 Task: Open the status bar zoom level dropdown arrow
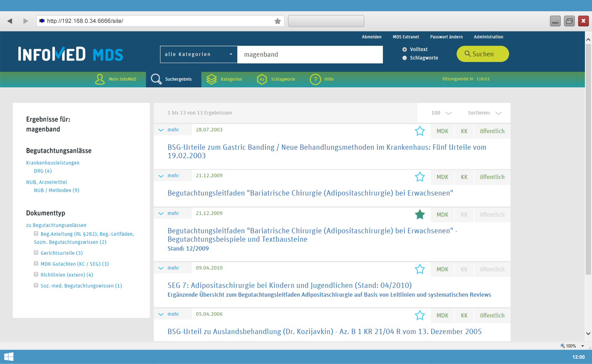click(582, 346)
